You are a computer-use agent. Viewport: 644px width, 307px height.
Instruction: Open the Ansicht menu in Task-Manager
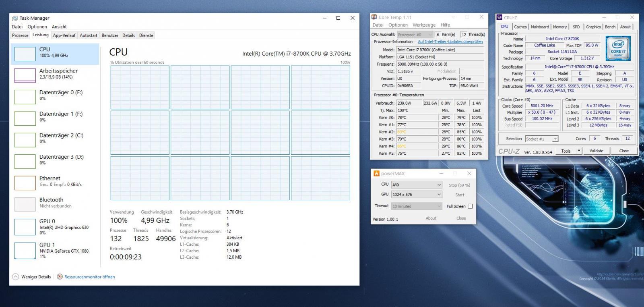click(59, 27)
